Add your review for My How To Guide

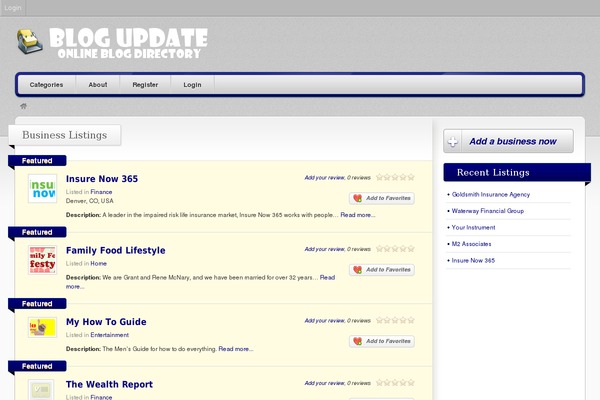pyautogui.click(x=324, y=321)
